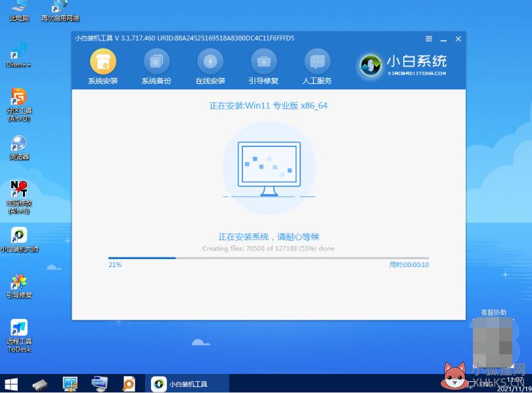Viewport: 532px width, 393px height.
Task: Click the computer monitor taskbar icon
Action: point(70,384)
